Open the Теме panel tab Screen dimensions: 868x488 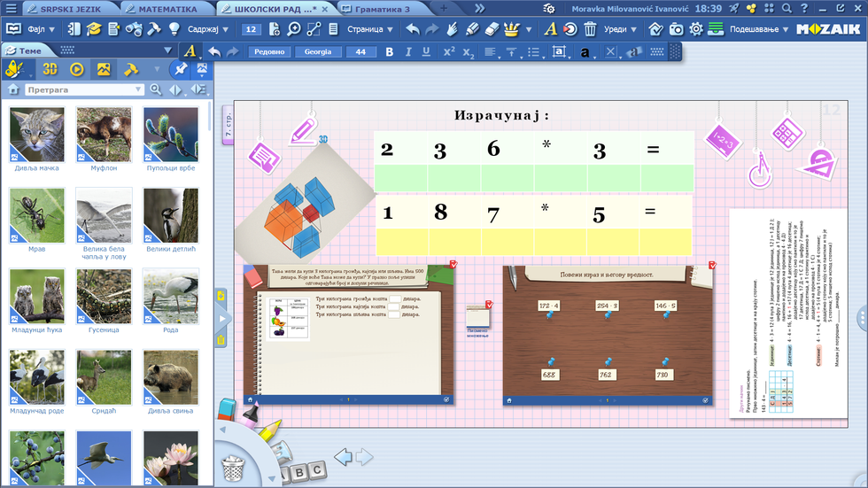point(30,50)
